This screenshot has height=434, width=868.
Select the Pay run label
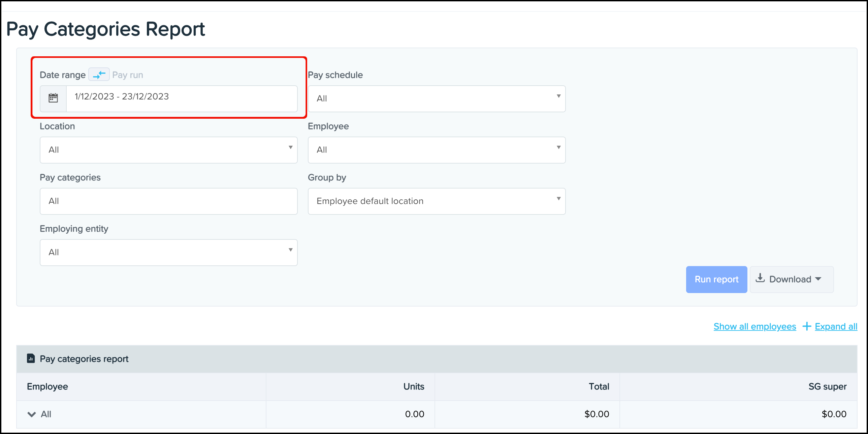pyautogui.click(x=128, y=75)
